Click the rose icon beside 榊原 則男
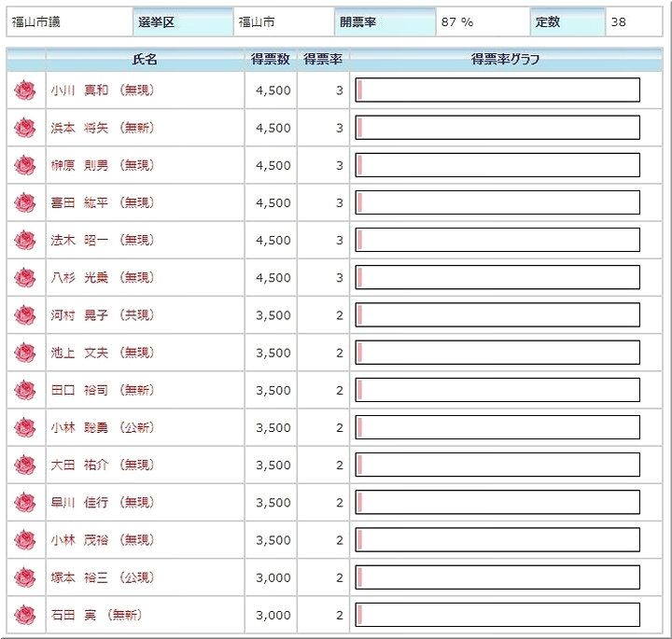The height and width of the screenshot is (639, 672). click(x=25, y=165)
